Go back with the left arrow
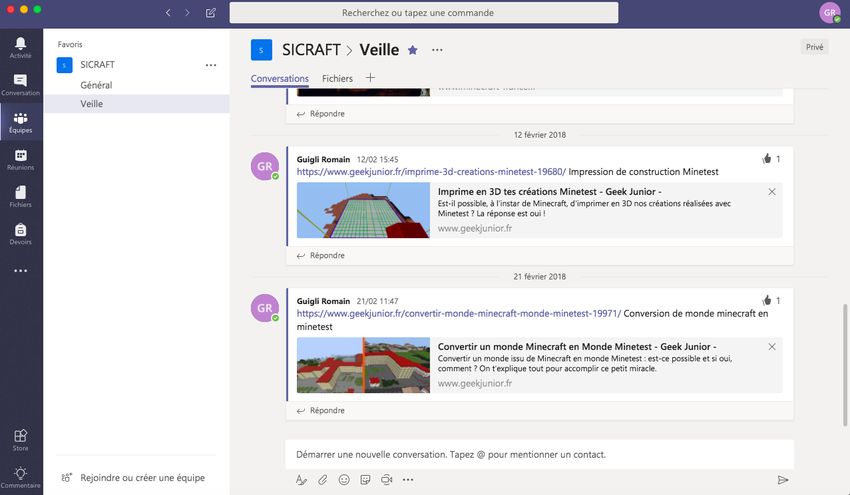The height and width of the screenshot is (495, 850). click(168, 12)
